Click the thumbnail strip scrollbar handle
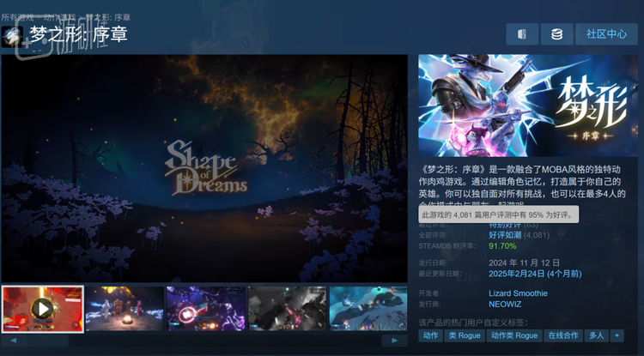644x356 pixels. pos(47,341)
